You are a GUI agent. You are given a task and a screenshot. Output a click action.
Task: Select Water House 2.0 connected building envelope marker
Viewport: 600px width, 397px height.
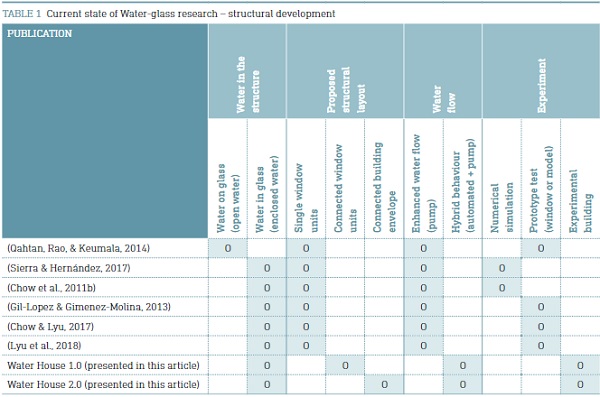coord(385,384)
